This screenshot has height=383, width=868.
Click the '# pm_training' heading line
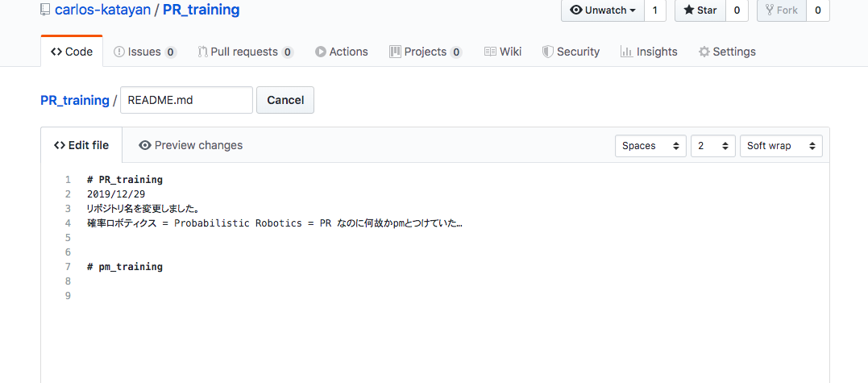[x=125, y=266]
